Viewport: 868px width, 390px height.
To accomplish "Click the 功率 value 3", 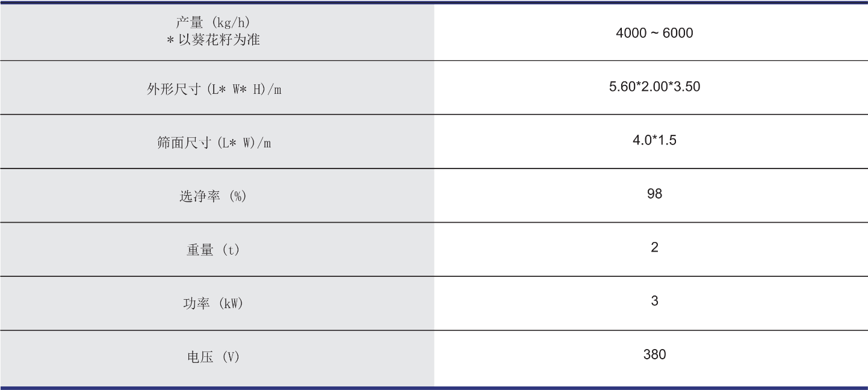I will point(654,301).
